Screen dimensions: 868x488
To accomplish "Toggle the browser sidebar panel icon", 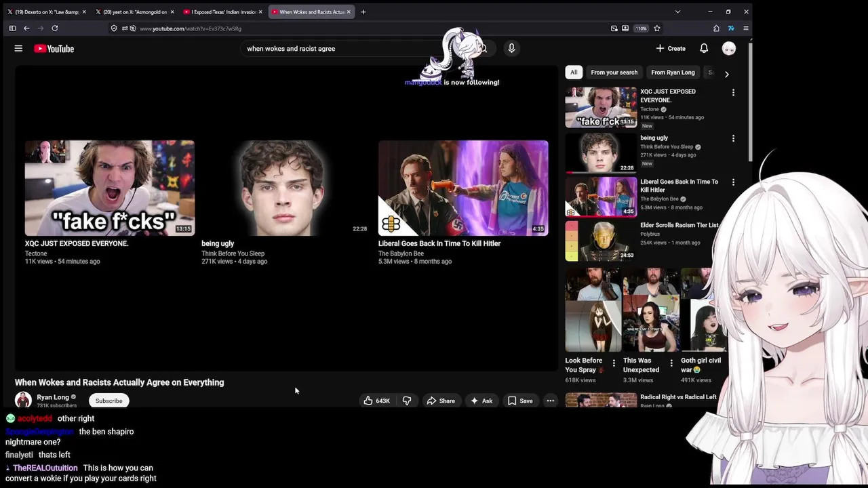I will pos(12,28).
